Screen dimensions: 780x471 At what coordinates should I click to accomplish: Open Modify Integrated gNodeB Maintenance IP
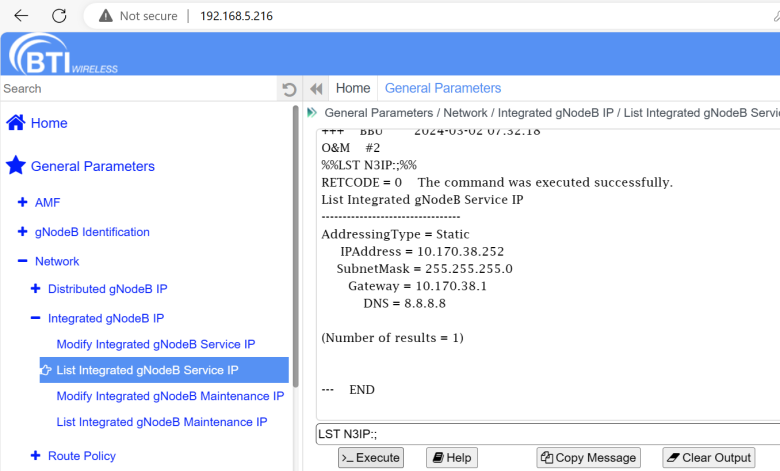coord(170,396)
